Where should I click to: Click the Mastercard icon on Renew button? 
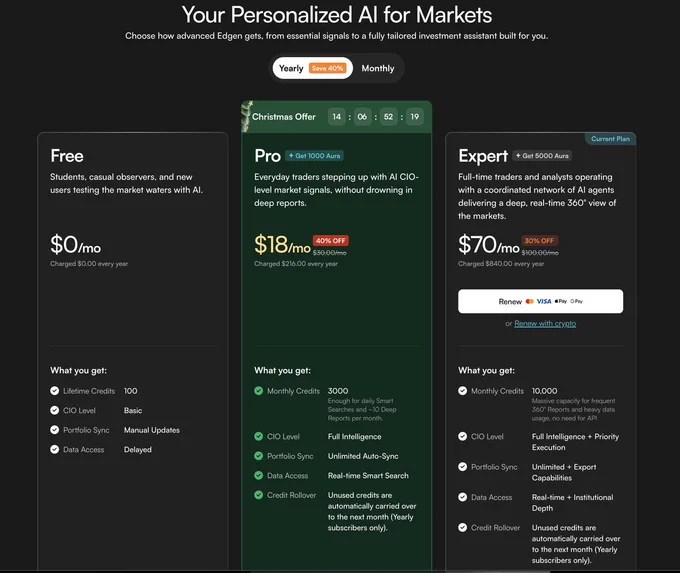530,301
